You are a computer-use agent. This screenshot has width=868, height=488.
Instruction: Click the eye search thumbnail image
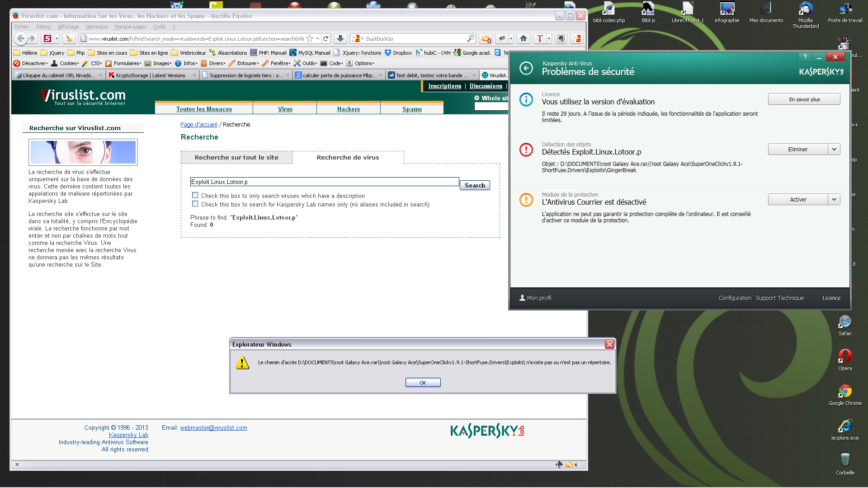point(83,152)
